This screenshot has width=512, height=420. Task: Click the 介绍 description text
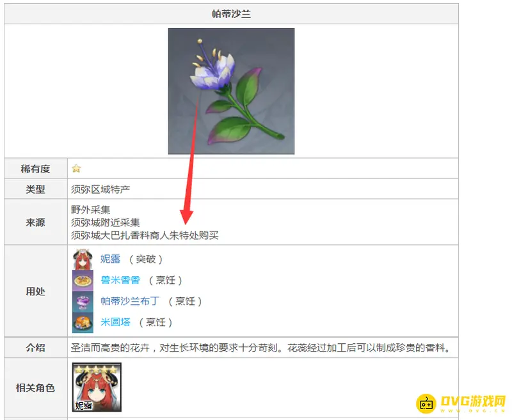click(x=260, y=348)
